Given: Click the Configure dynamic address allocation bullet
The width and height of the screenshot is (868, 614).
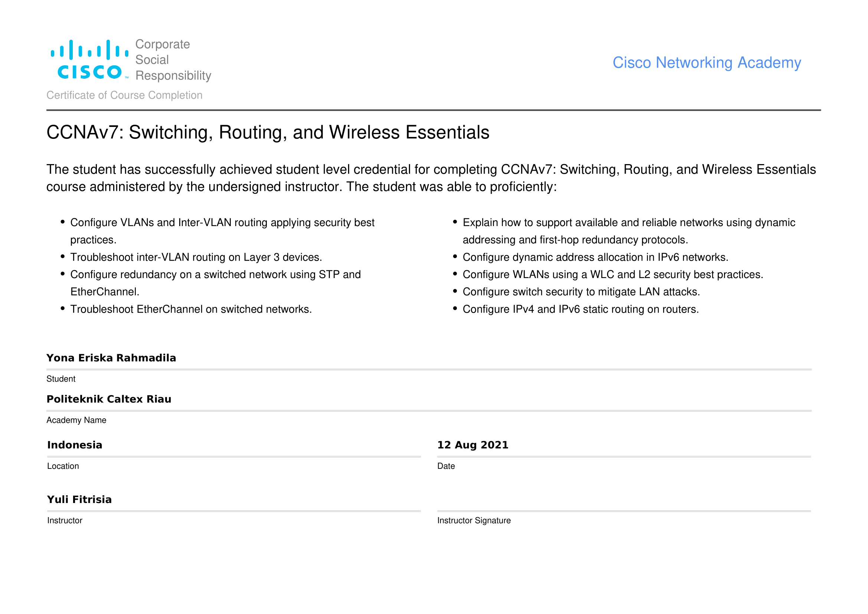Looking at the screenshot, I should coord(595,258).
